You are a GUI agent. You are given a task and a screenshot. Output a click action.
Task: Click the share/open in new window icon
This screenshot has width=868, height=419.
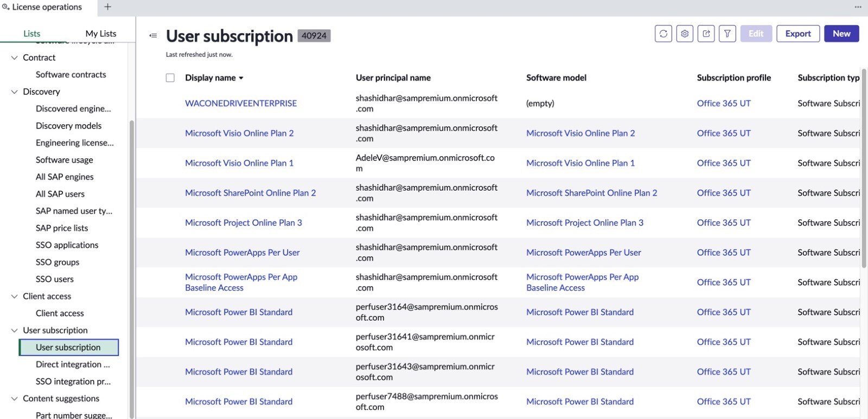tap(706, 34)
